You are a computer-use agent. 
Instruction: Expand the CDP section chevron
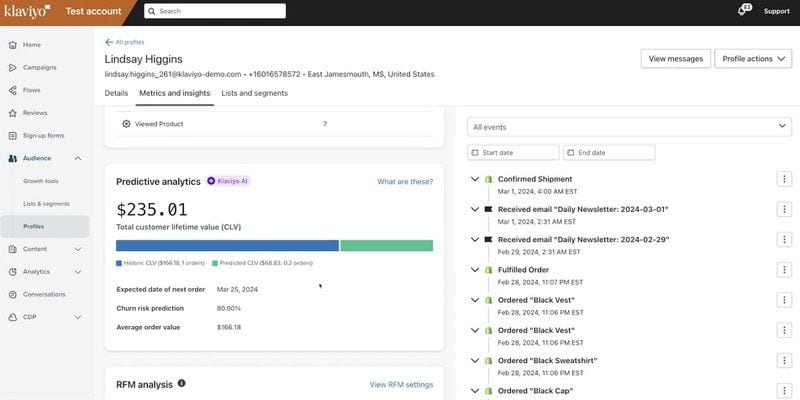pyautogui.click(x=78, y=317)
